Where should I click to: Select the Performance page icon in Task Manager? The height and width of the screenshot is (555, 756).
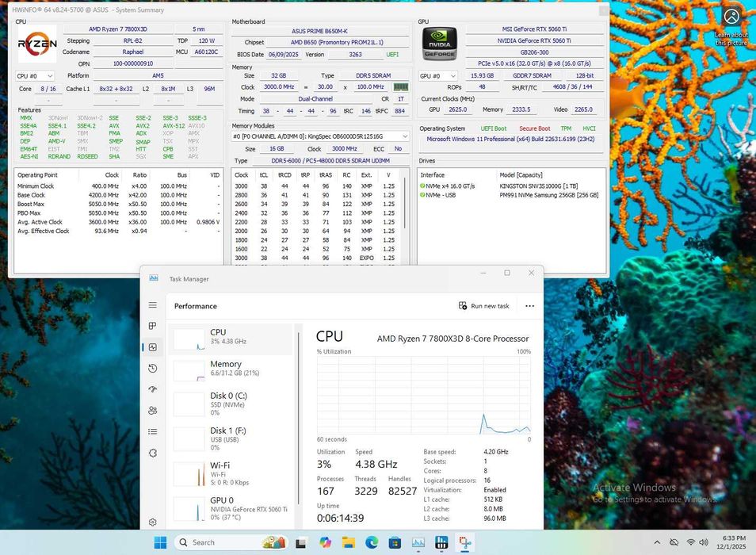[153, 347]
